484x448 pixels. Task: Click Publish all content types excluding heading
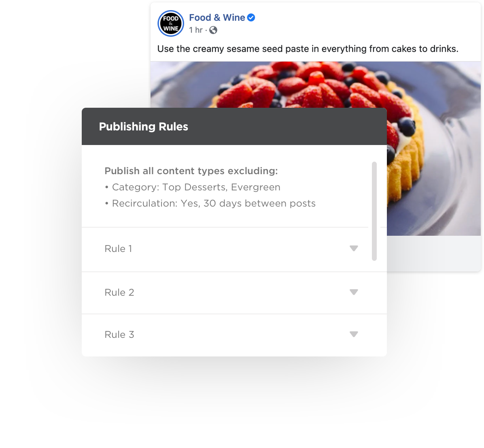pyautogui.click(x=191, y=171)
